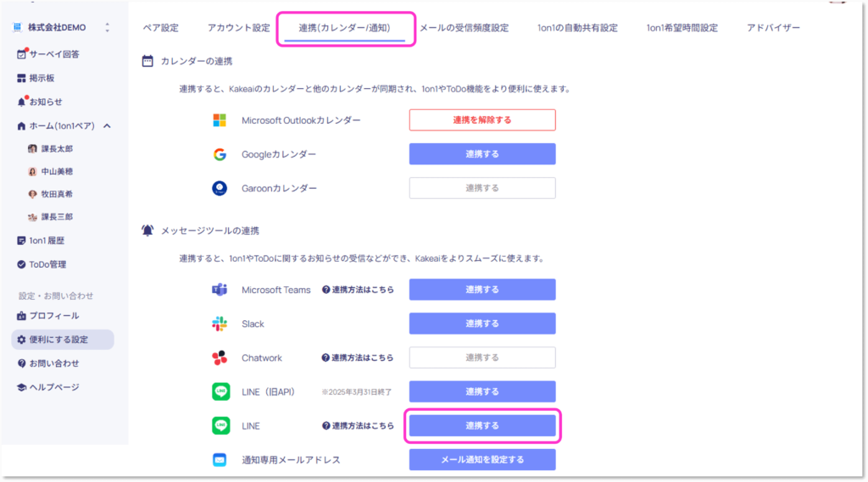Select pair 中山美穂 in sidebar
Image resolution: width=868 pixels, height=482 pixels.
pyautogui.click(x=57, y=172)
